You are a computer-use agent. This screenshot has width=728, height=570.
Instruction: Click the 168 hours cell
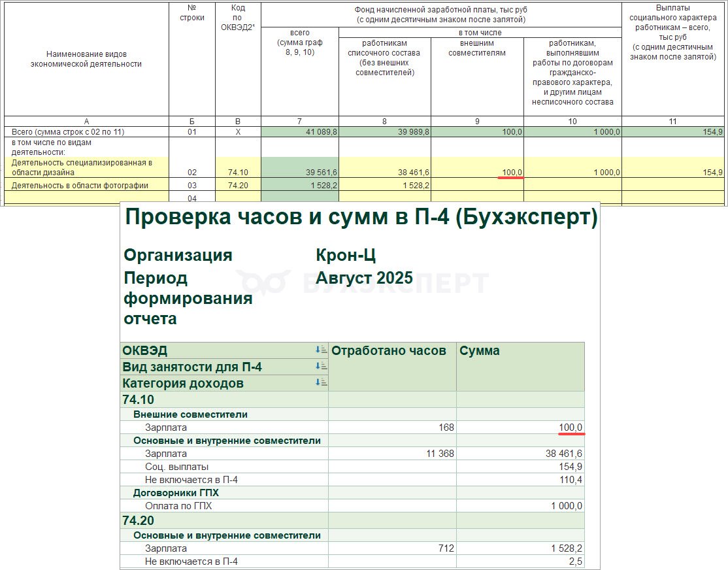(x=392, y=427)
